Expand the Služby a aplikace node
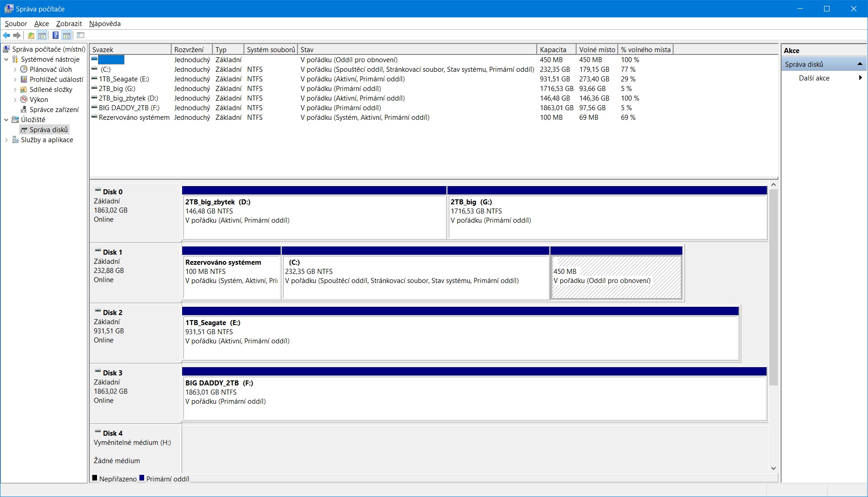Image resolution: width=868 pixels, height=497 pixels. pos(6,140)
